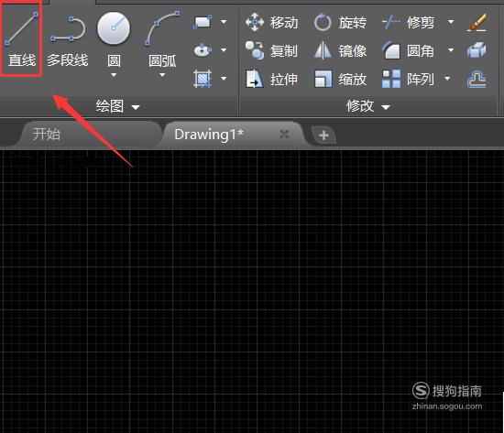The height and width of the screenshot is (433, 504).
Task: Expand the 绘图 (Draw) panel
Action: coord(117,106)
